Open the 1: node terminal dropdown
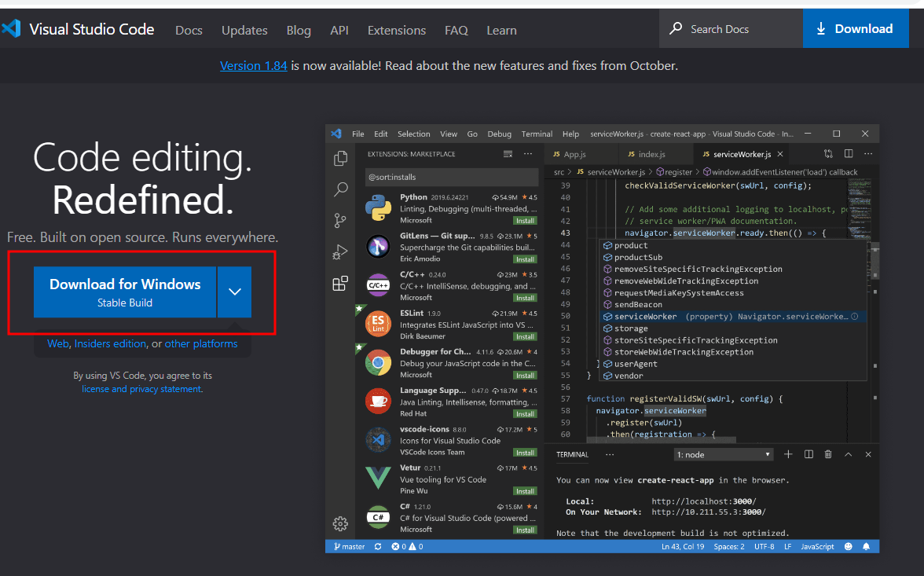 724,454
